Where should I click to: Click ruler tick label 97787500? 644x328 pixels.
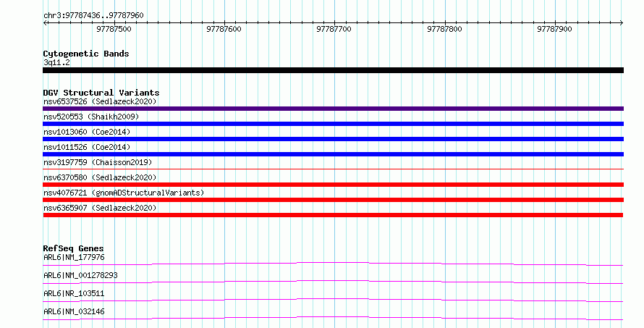point(114,29)
